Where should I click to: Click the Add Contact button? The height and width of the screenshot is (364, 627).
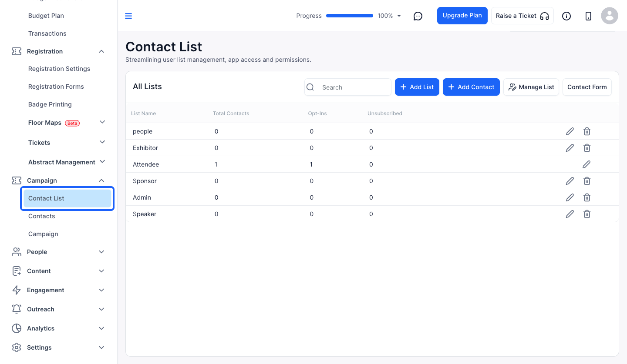click(471, 87)
